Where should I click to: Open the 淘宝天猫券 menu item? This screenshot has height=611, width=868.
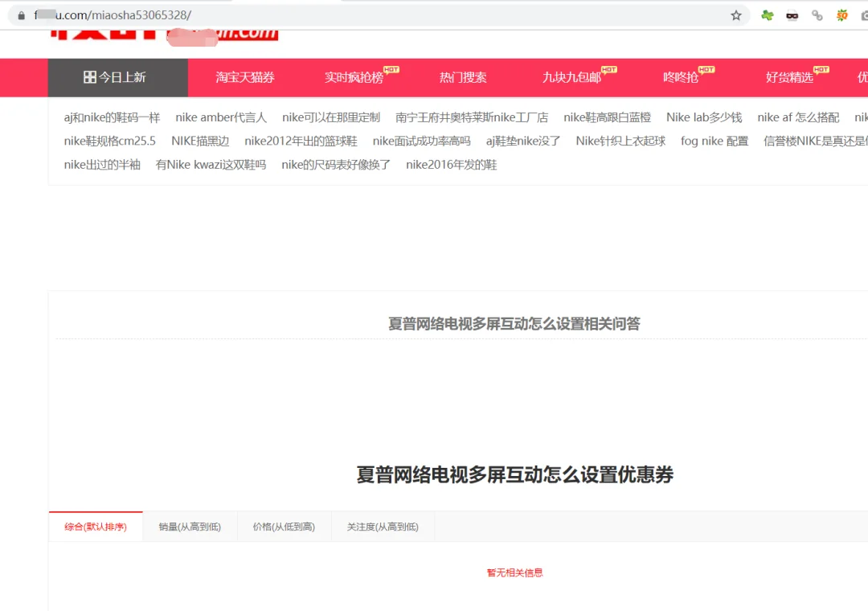point(245,77)
